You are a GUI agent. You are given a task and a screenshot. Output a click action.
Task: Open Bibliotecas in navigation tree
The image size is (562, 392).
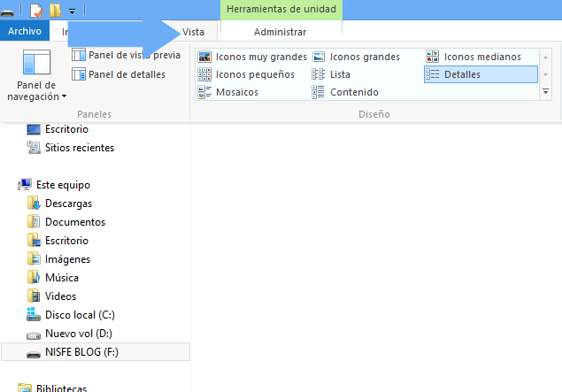[x=52, y=388]
